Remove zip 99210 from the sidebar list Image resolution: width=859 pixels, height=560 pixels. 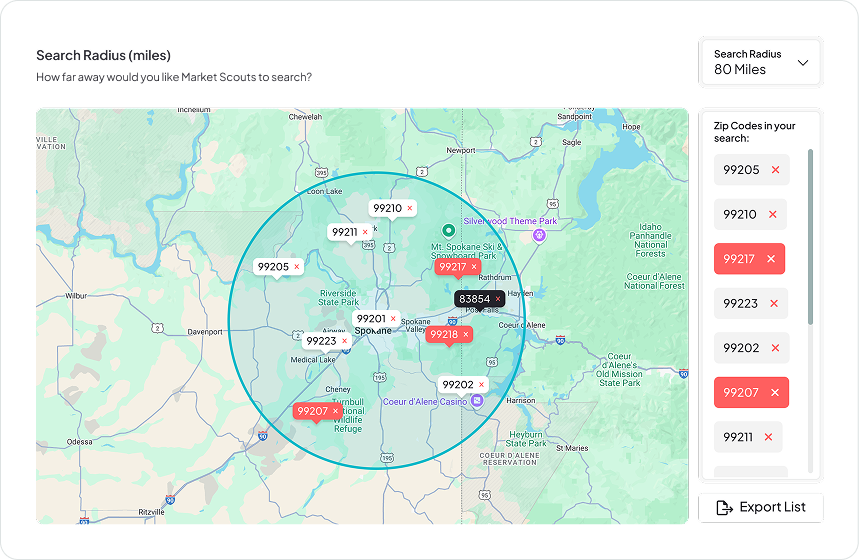[x=772, y=215]
